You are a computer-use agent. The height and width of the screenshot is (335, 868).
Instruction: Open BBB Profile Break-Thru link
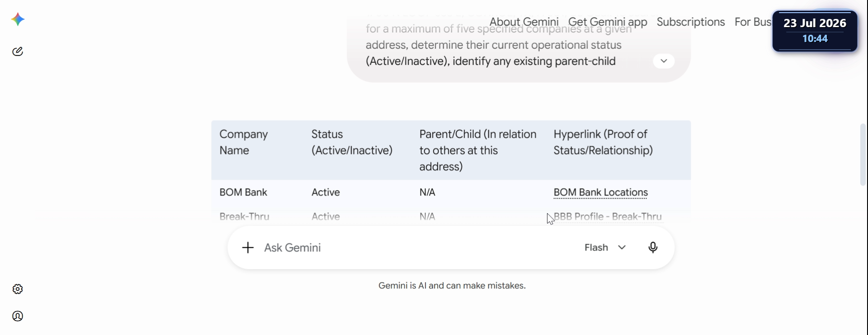(608, 217)
